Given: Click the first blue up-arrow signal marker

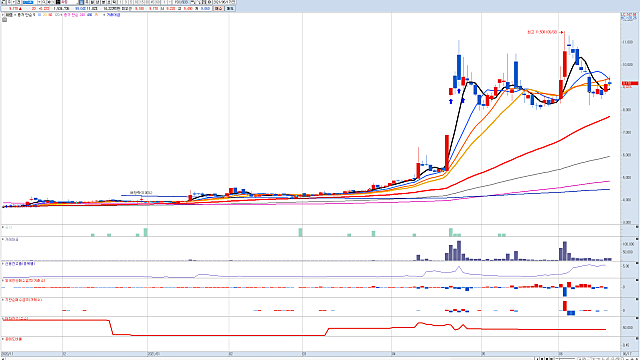Looking at the screenshot, I should pos(451,101).
